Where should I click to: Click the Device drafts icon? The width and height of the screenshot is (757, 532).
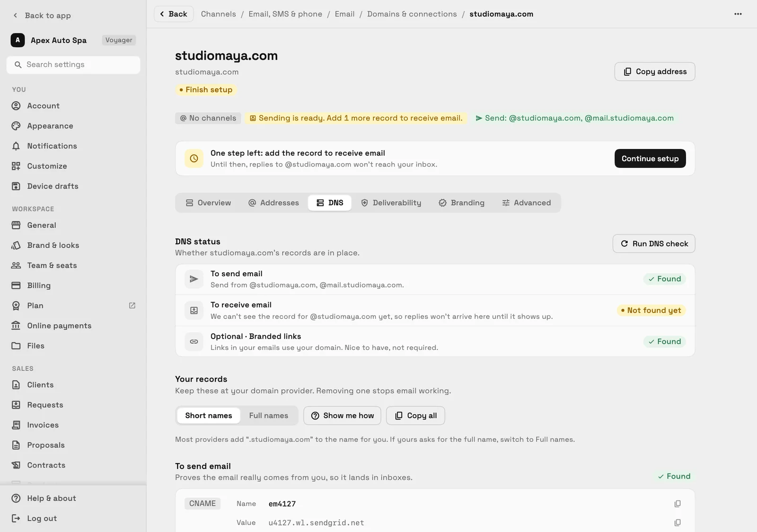tap(16, 186)
